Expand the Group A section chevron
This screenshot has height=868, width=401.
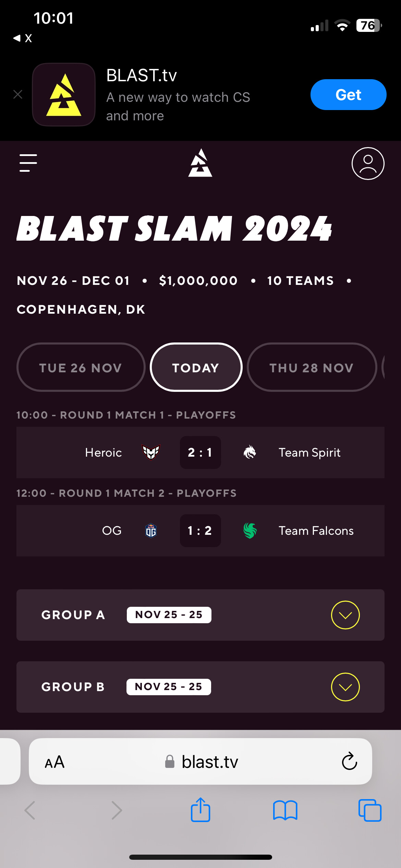click(x=345, y=615)
